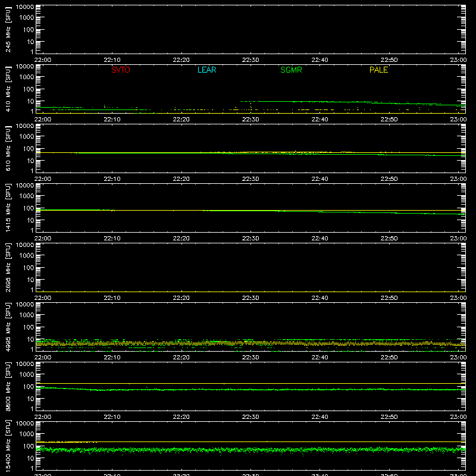Click the 100 y-axis value on 4995 MHz plot

pos(29,327)
